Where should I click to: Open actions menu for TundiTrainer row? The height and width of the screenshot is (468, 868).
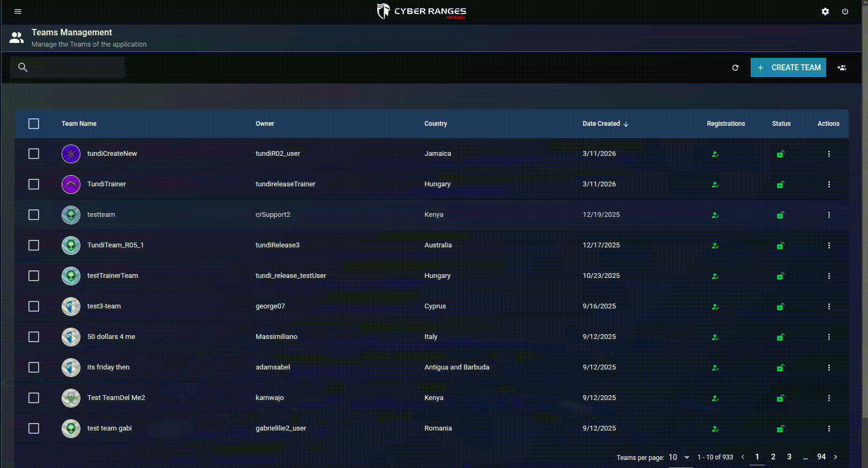coord(829,184)
